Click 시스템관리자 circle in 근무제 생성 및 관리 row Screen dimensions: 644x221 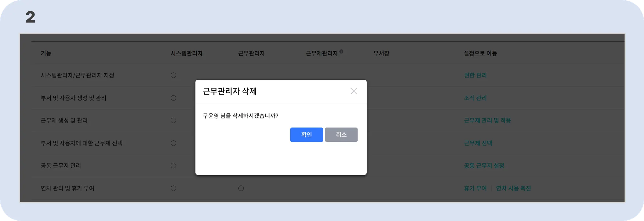tap(173, 121)
